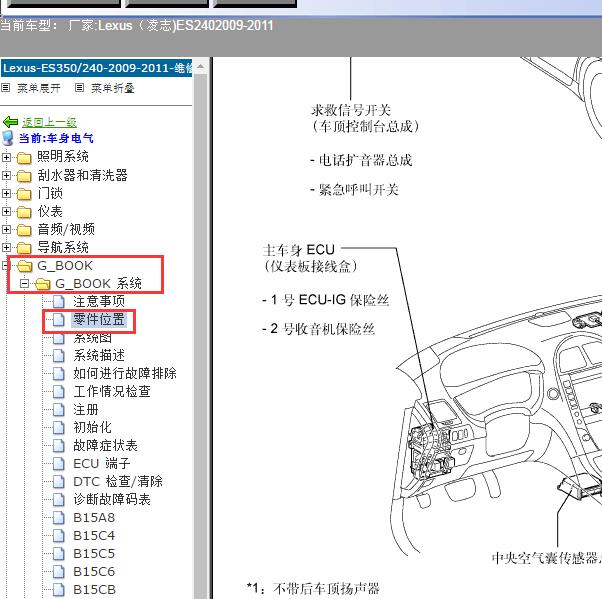The height and width of the screenshot is (599, 602).
Task: Click the 导航系统 folder icon
Action: click(24, 248)
